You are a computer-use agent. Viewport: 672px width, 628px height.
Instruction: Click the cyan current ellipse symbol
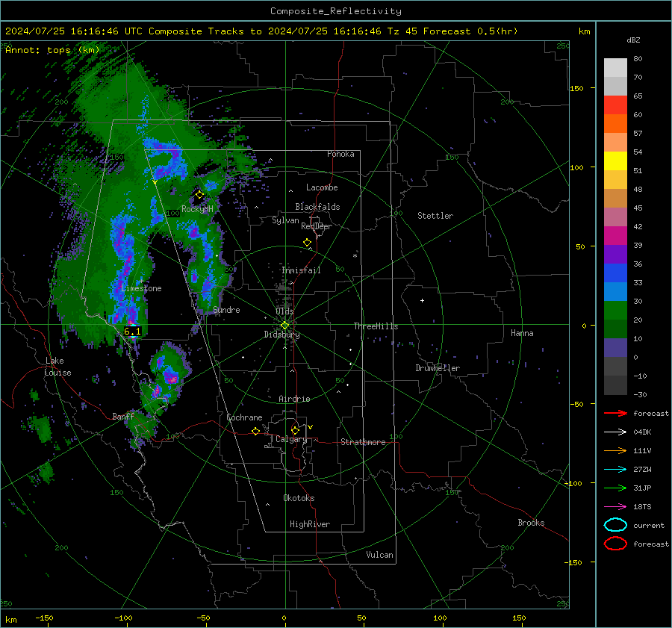point(615,525)
